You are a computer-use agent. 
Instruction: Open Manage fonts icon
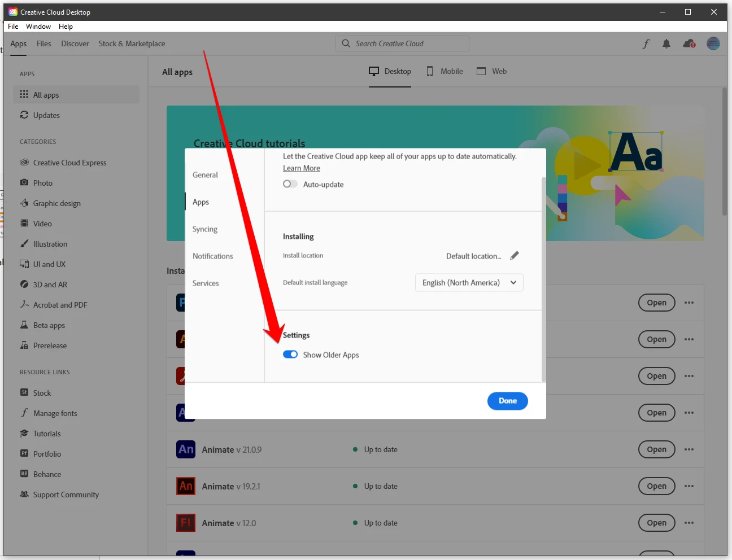click(x=24, y=413)
